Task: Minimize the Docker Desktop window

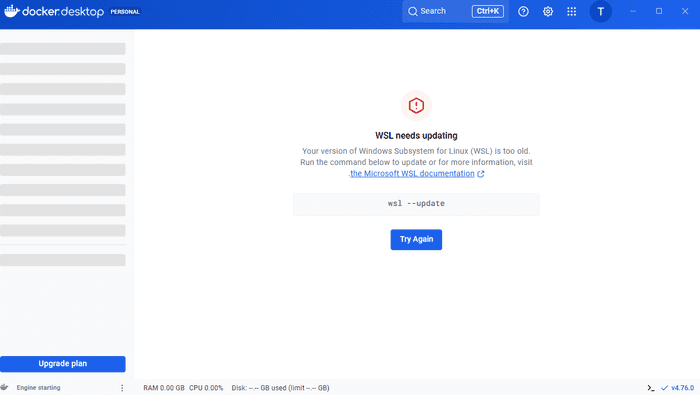Action: (x=633, y=11)
